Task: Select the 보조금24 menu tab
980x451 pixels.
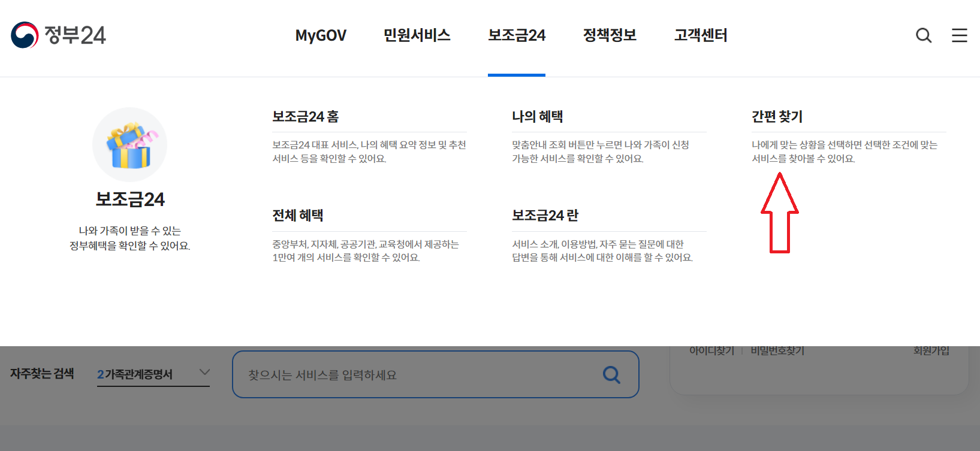Action: [x=517, y=35]
